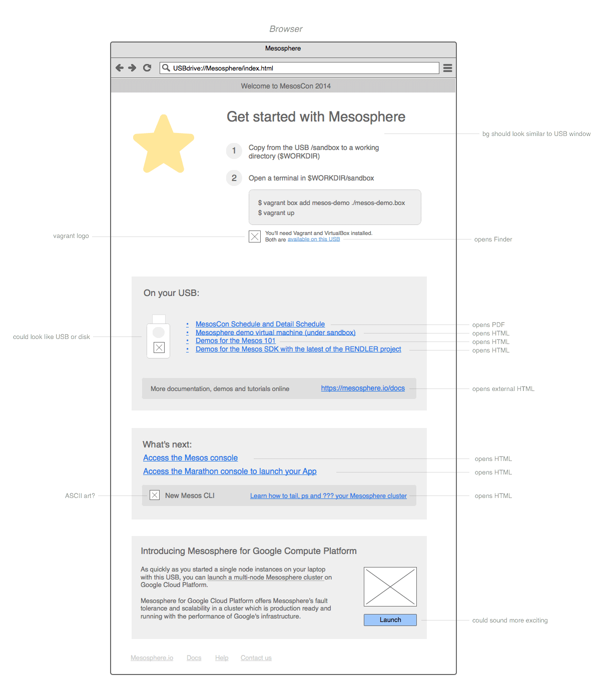Image resolution: width=612 pixels, height=700 pixels.
Task: Click the USB drive illustration
Action: tap(158, 336)
